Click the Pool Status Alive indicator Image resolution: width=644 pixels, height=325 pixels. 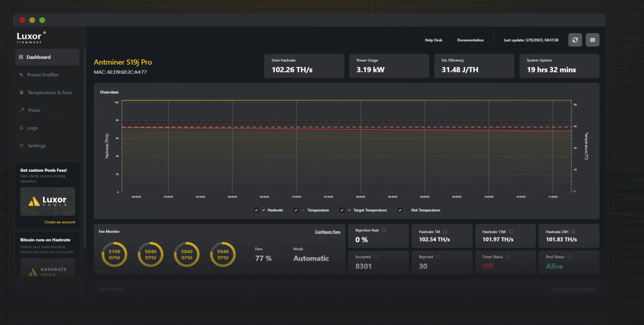coord(555,266)
